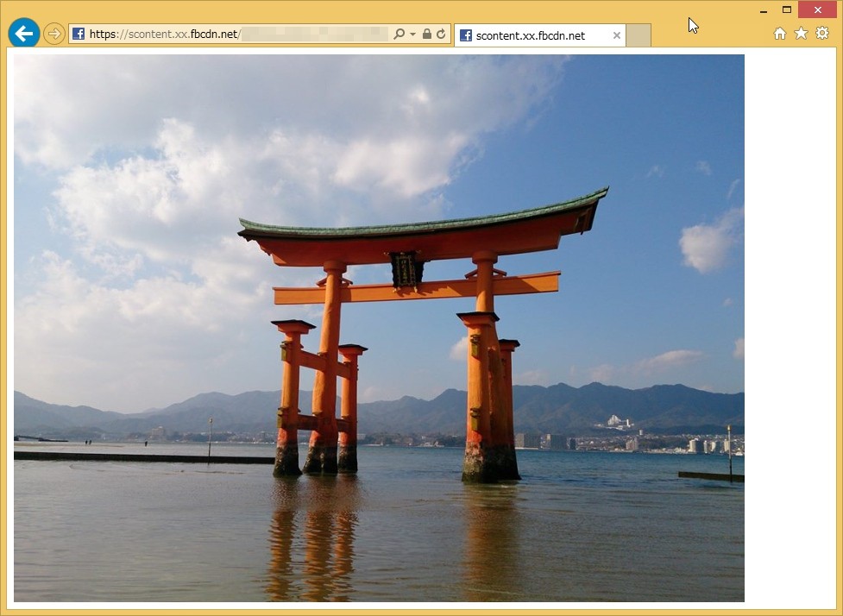
Task: Expand the address bar autocomplete dropdown arrow
Action: click(x=413, y=35)
